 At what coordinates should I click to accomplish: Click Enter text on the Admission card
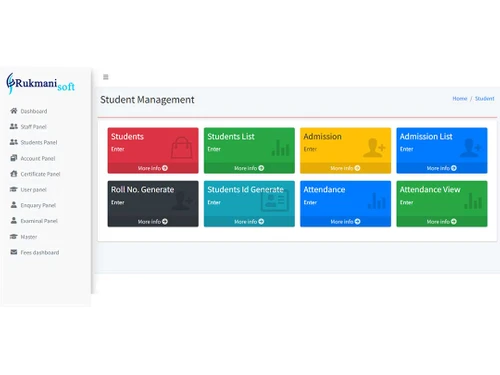(310, 149)
